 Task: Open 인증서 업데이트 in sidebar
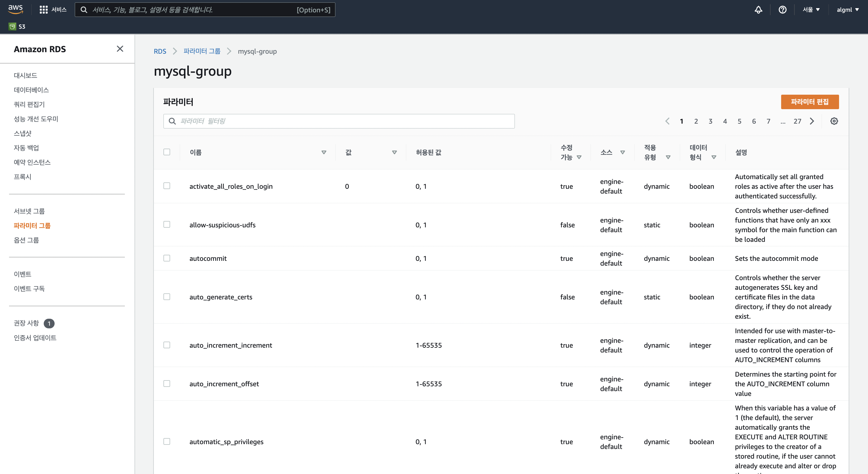(35, 338)
